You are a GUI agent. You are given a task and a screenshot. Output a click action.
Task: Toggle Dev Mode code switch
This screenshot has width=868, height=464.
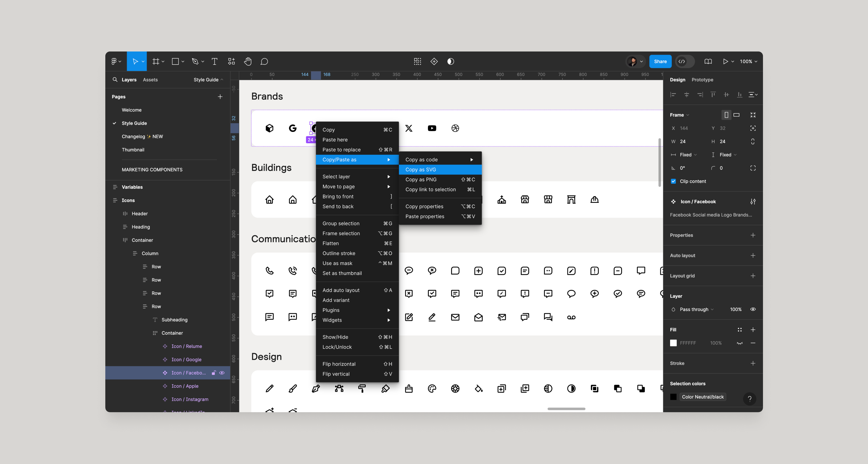(x=685, y=61)
